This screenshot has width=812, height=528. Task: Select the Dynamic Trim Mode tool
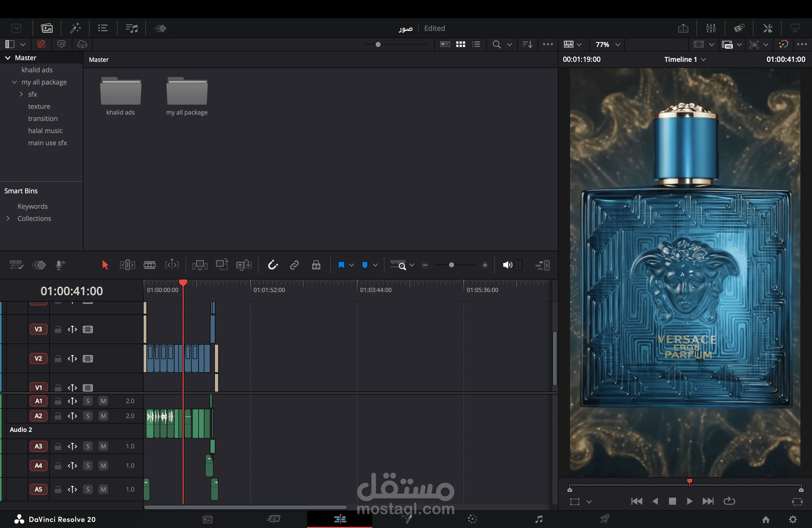click(x=172, y=265)
